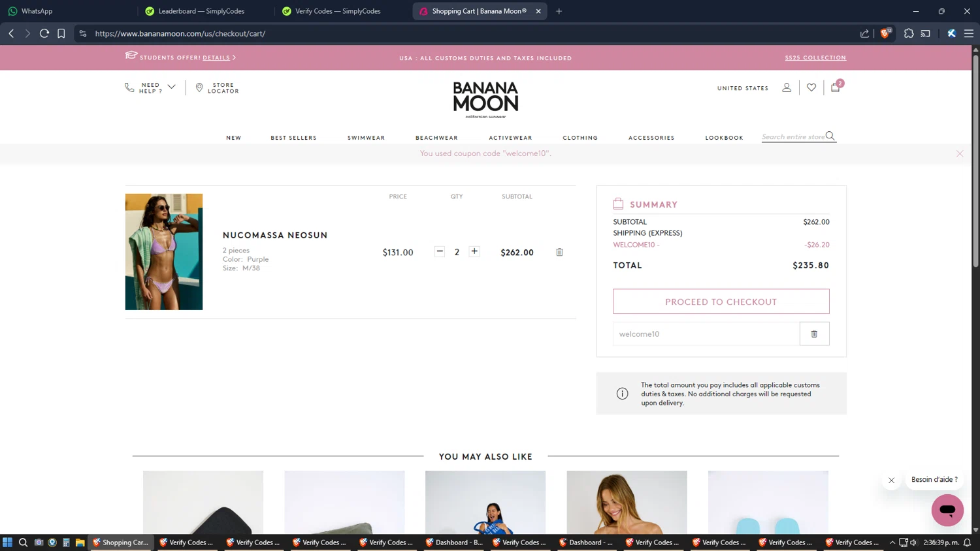This screenshot has width=980, height=551.
Task: Open the Beachwear menu
Action: click(437, 138)
